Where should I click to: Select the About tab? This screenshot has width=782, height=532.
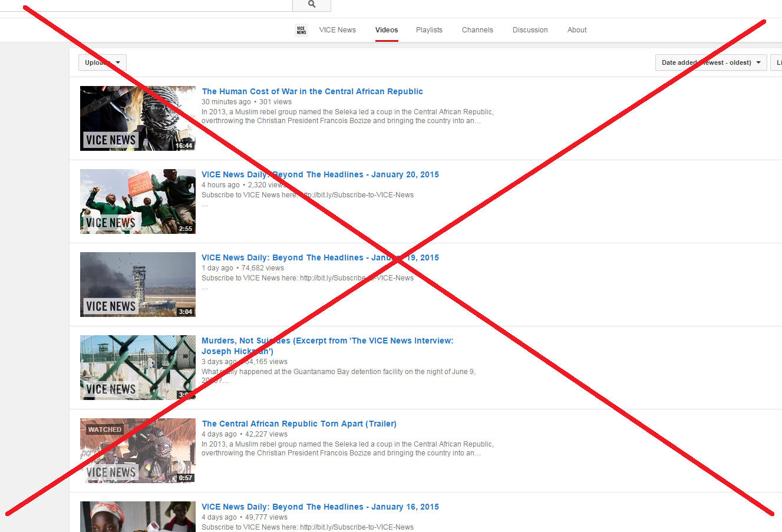click(577, 30)
